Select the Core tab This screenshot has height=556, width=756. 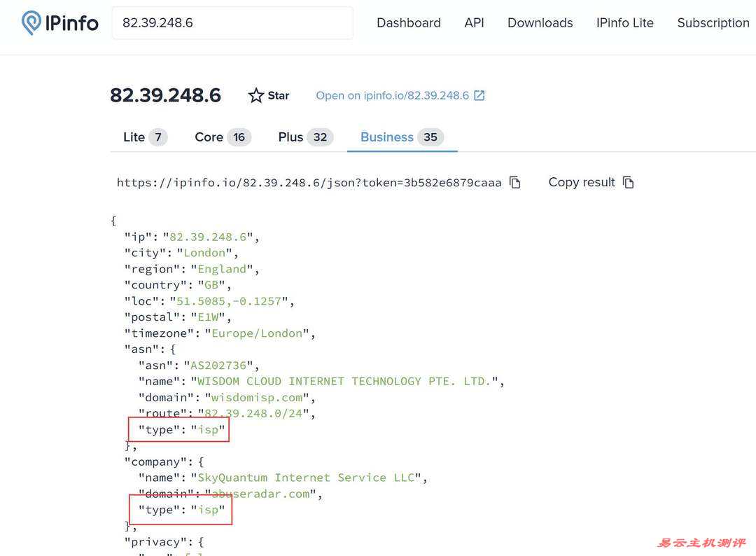(222, 137)
